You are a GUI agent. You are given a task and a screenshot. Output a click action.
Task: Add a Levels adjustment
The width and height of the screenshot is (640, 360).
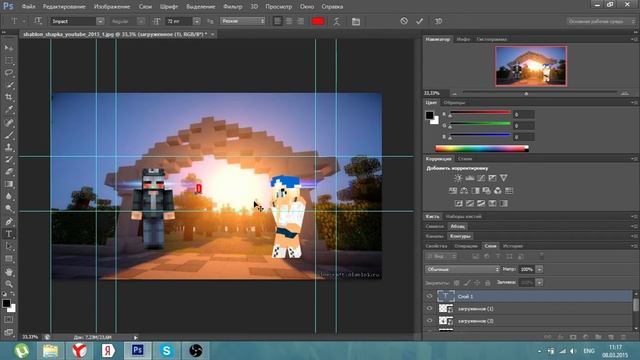(x=470, y=178)
